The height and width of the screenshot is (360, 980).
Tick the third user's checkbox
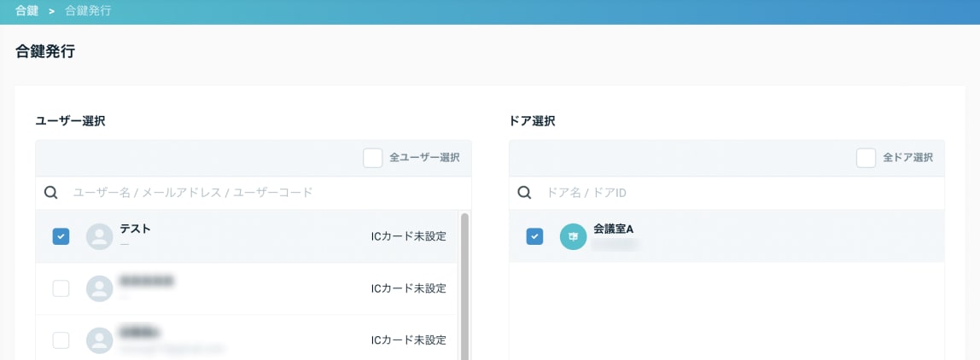click(61, 340)
